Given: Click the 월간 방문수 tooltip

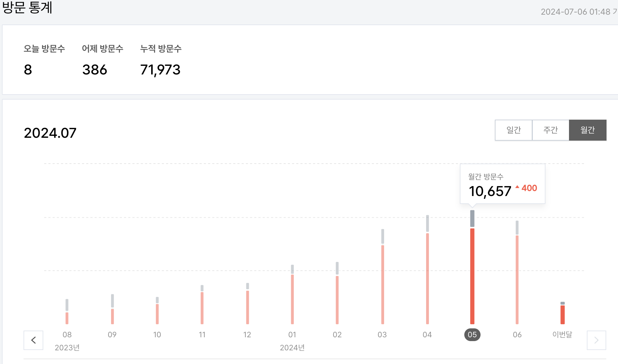Looking at the screenshot, I should [x=502, y=184].
